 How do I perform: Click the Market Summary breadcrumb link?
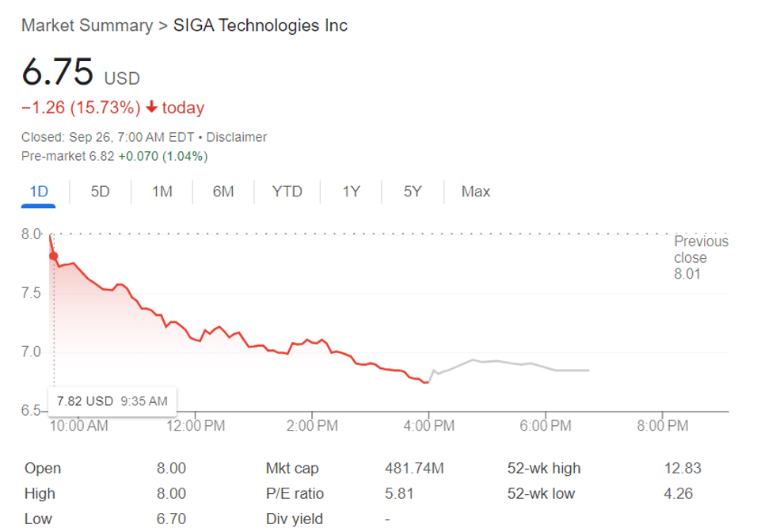(x=86, y=25)
